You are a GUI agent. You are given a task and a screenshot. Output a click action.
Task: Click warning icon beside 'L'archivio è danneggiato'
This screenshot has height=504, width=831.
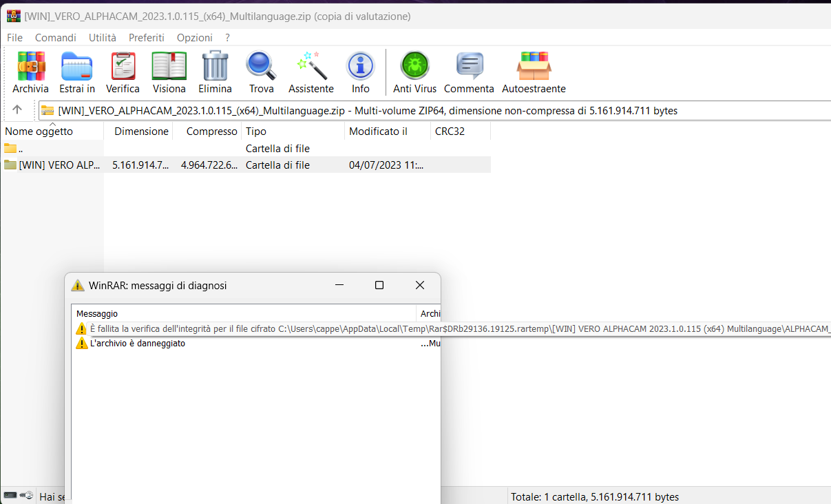[81, 344]
